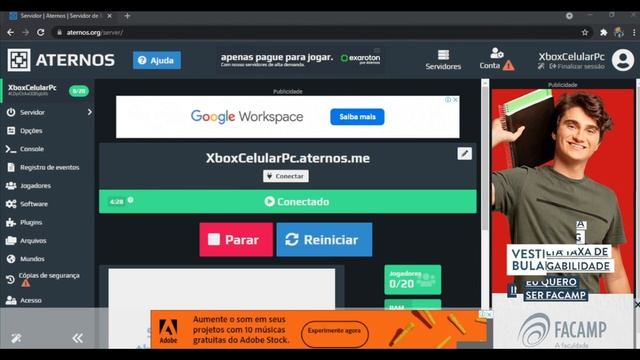640x360 pixels.
Task: Click the theme brush icon at sidebar bottom
Action: tap(16, 338)
